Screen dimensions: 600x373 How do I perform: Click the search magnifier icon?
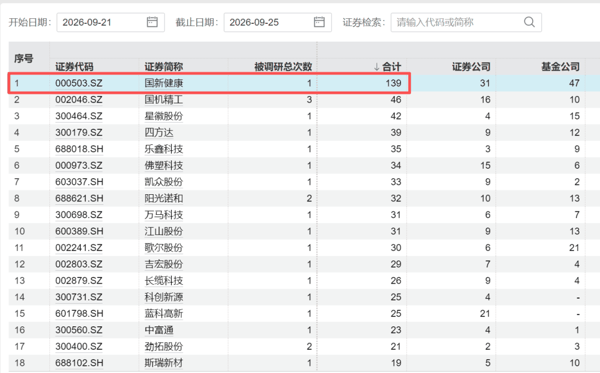pos(529,22)
